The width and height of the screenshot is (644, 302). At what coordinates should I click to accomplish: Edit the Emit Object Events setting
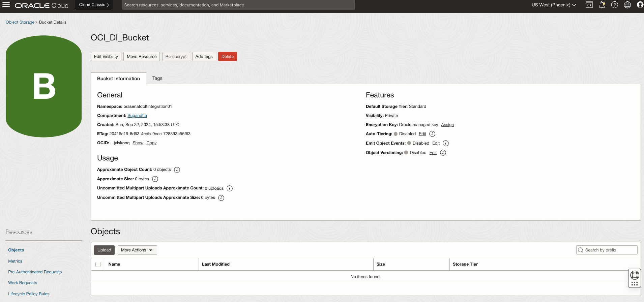tap(436, 143)
